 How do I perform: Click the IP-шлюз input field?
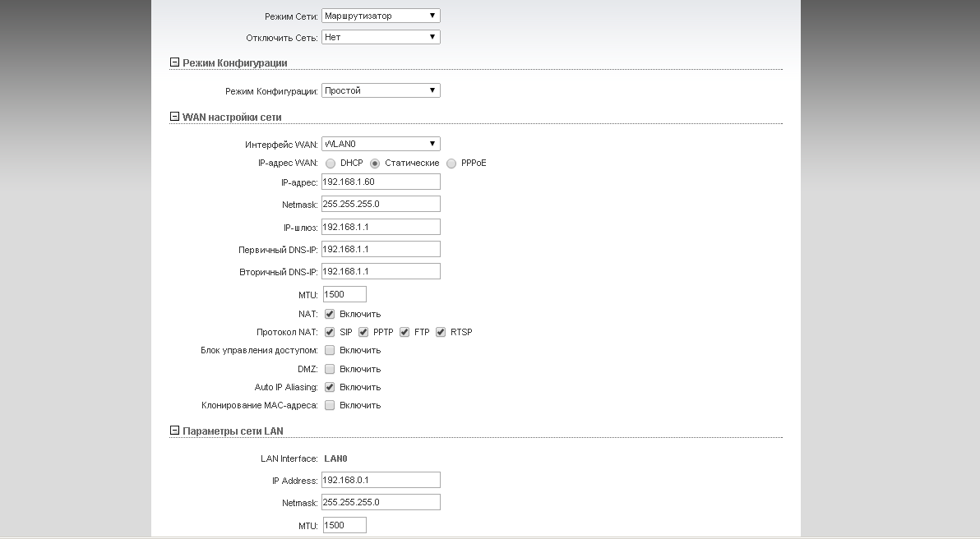click(x=381, y=227)
